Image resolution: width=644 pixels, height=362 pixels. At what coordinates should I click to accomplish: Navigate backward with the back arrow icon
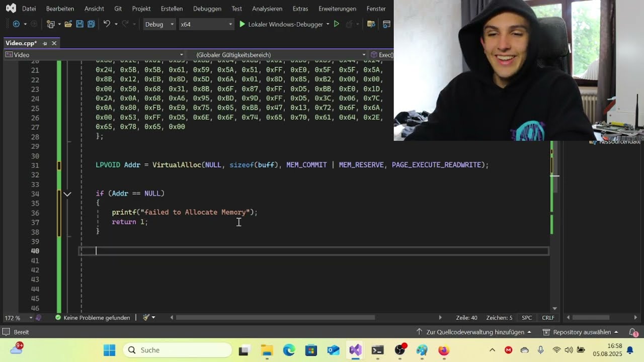click(16, 24)
